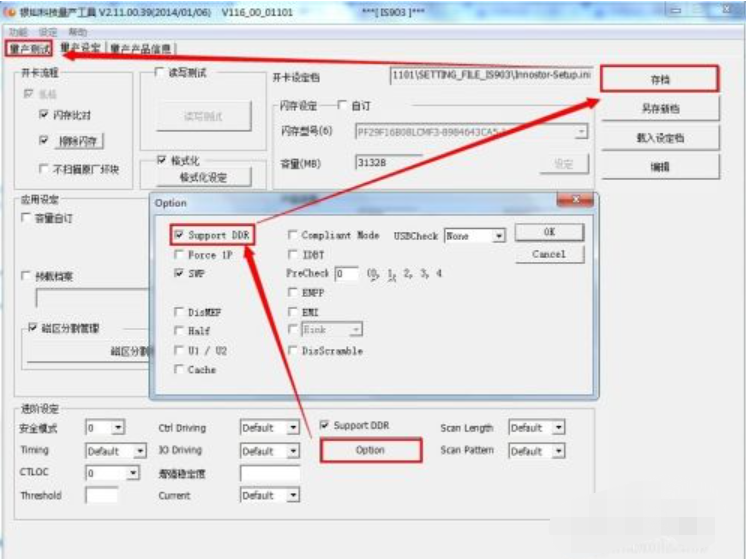Expand the Ctrl Driving dropdown
746x559 pixels.
[292, 428]
